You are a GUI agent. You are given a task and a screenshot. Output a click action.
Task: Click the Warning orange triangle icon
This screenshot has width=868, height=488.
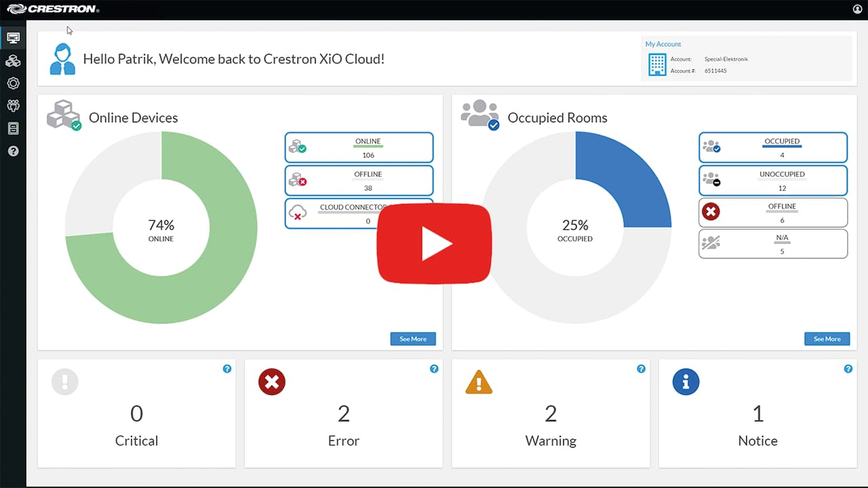pos(479,382)
